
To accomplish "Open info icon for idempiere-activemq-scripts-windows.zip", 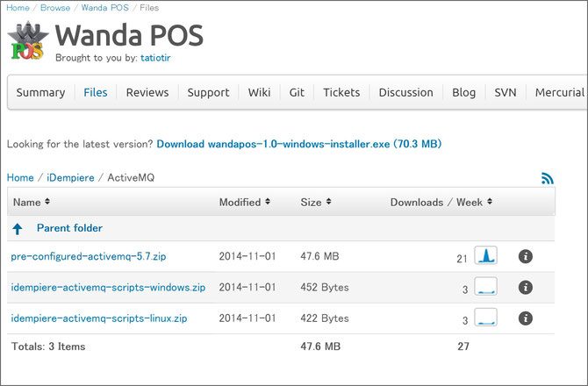I will tap(526, 288).
